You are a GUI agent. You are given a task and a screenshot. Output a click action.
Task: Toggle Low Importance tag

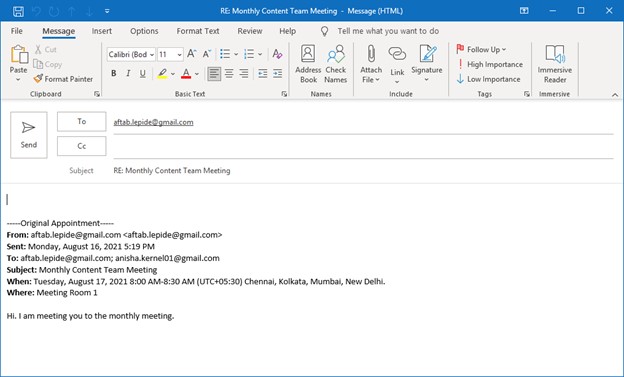[488, 79]
